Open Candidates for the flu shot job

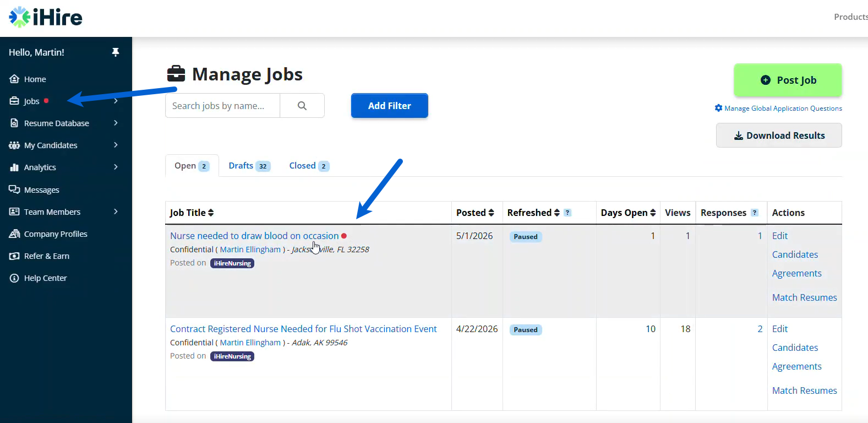(795, 348)
